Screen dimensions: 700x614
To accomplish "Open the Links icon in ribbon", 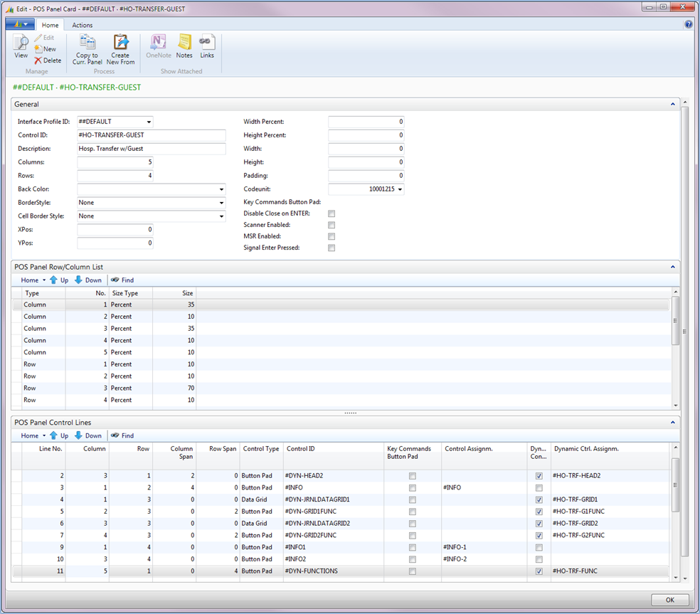I will click(x=207, y=46).
